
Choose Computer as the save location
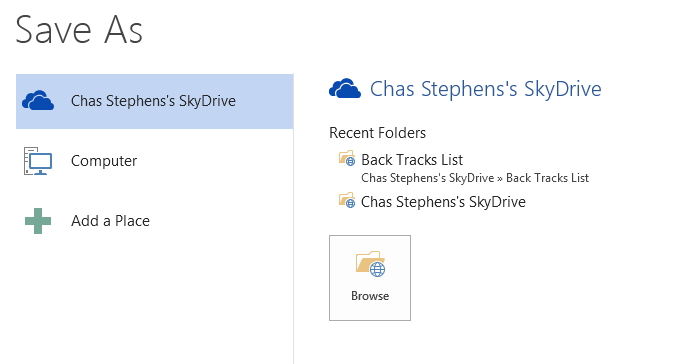point(104,161)
